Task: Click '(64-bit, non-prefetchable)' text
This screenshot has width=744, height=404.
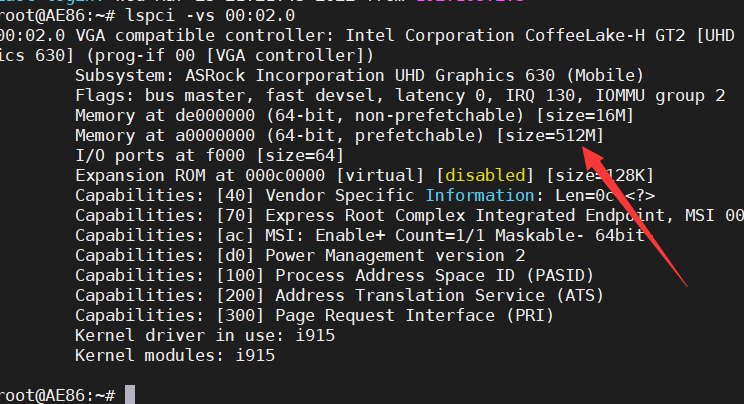Action: tap(394, 115)
